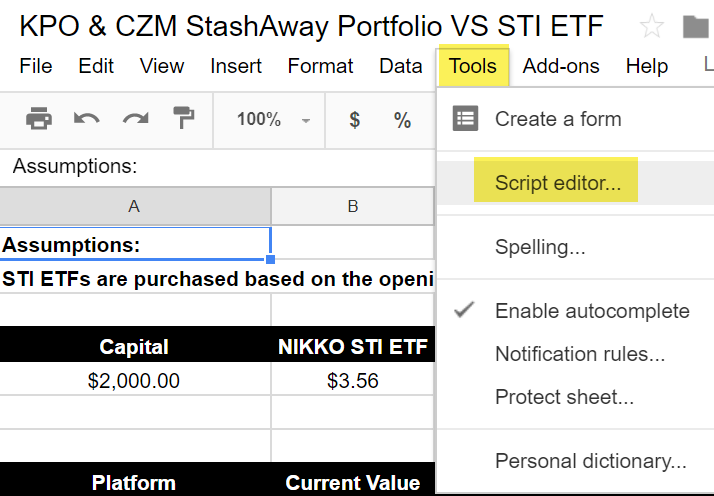The width and height of the screenshot is (714, 496).
Task: Open the Data menu
Action: 401,66
